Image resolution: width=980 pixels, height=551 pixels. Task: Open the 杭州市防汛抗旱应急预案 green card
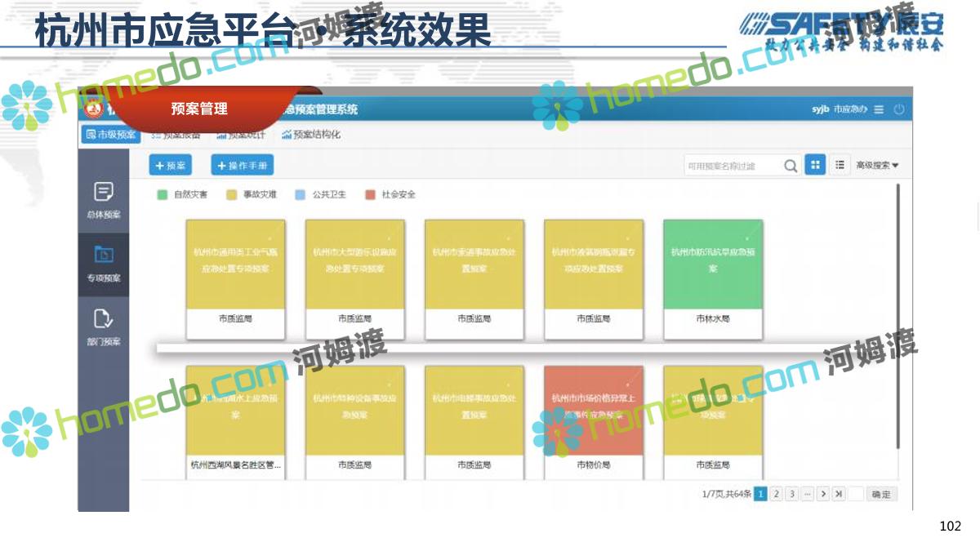[713, 265]
